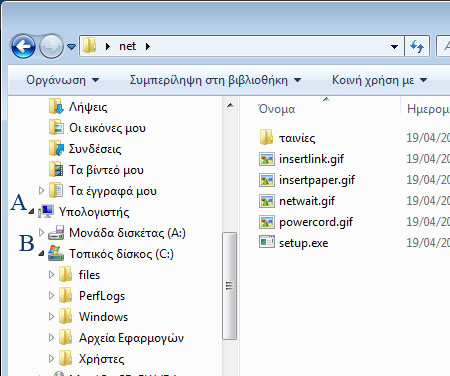Select powercord.gif image icon
Viewport: 450px width, 376px height.
click(x=266, y=222)
